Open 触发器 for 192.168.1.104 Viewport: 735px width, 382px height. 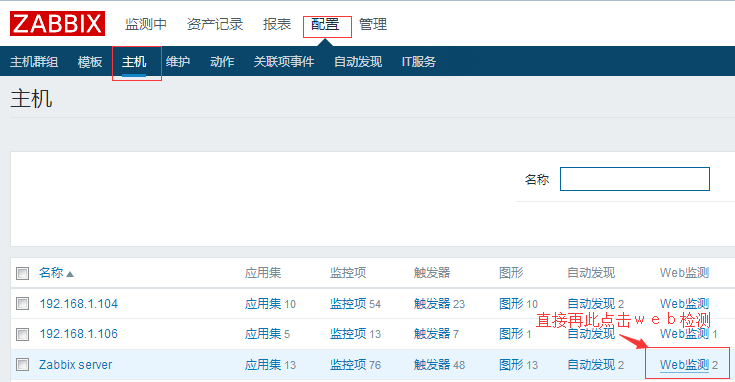coord(432,304)
